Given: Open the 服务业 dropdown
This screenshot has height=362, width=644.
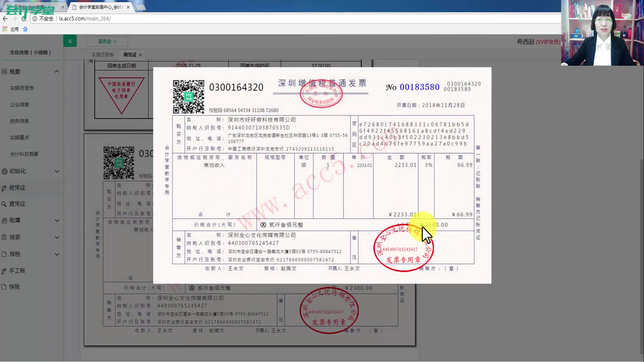Looking at the screenshot, I should (x=107, y=41).
